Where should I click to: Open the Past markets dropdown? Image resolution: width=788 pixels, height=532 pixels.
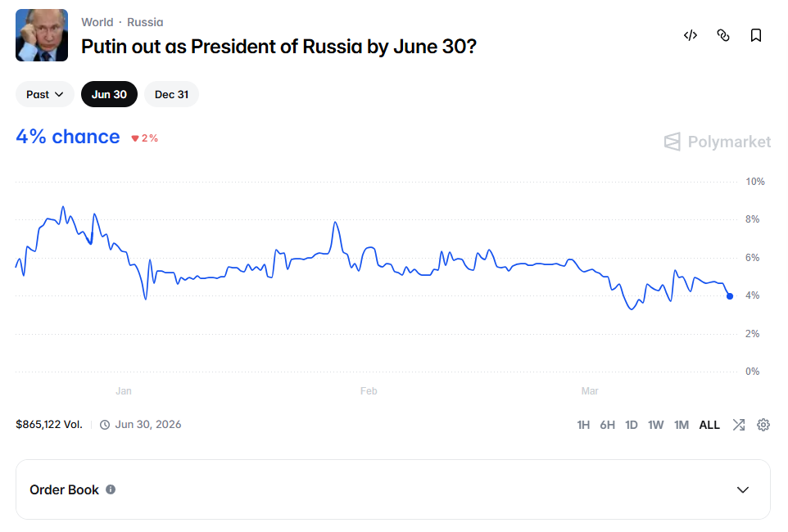click(45, 94)
